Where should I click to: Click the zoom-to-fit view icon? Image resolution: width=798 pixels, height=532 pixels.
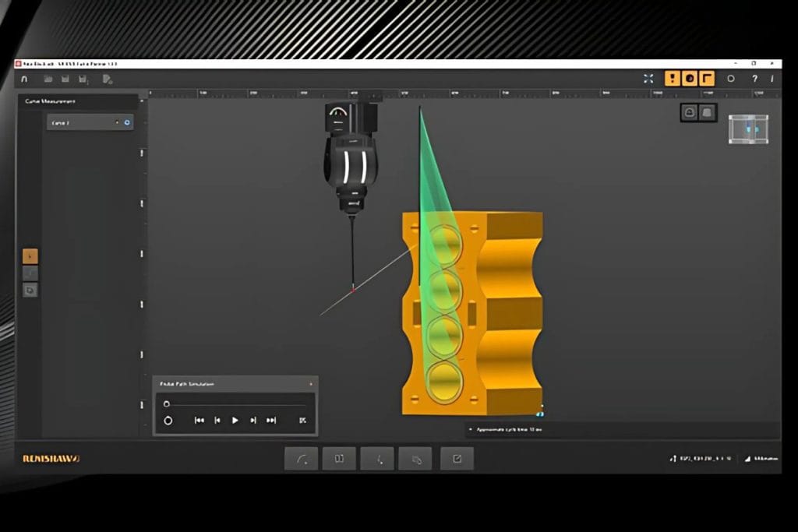[648, 79]
